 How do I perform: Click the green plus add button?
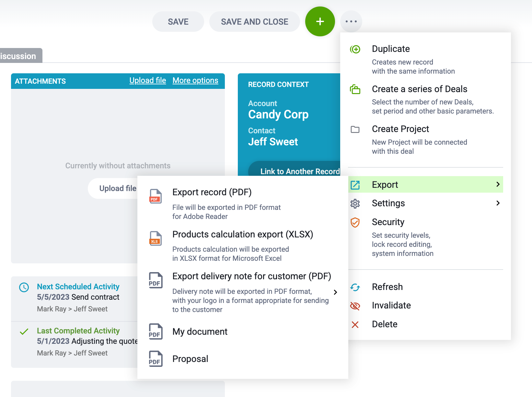[x=320, y=21]
